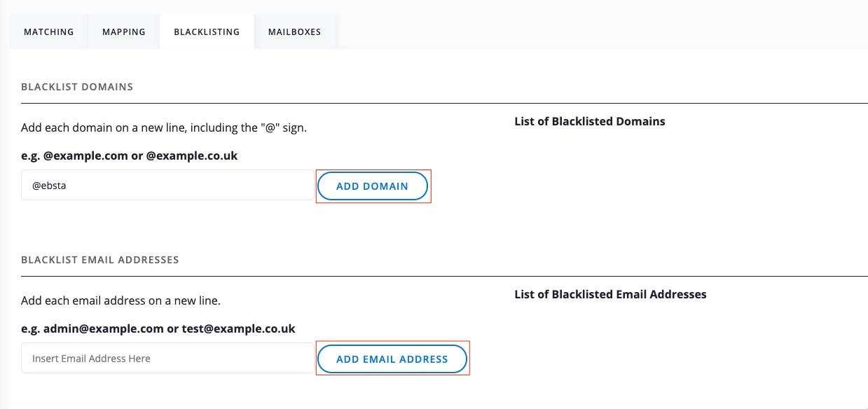Viewport: 868px width, 409px height.
Task: Click the 'admin@example.com or test@example.co.uk' example text
Action: pyautogui.click(x=158, y=329)
